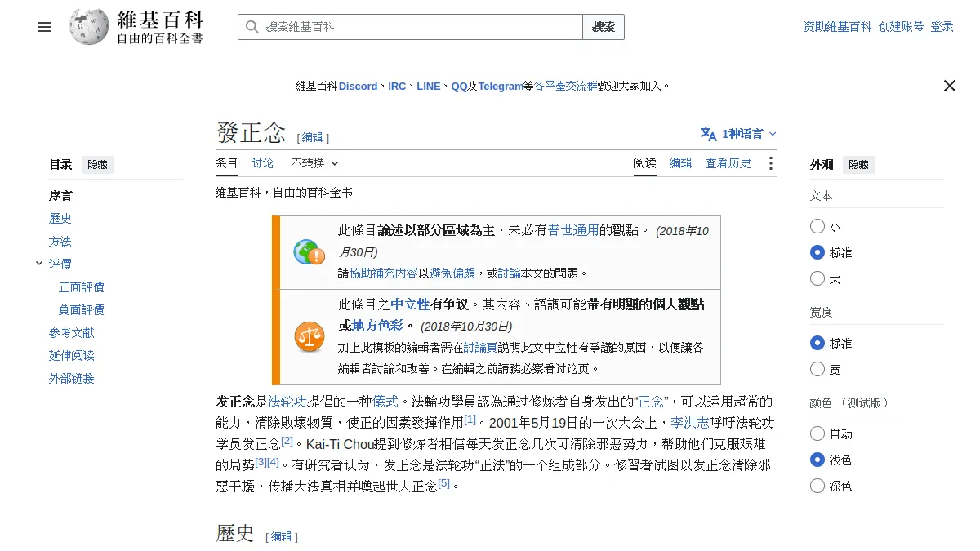The width and height of the screenshot is (980, 551).
Task: Open the 中立性 link
Action: point(410,304)
